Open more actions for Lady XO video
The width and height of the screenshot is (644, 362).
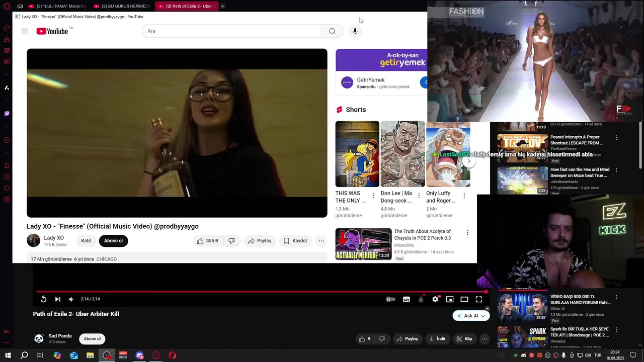pyautogui.click(x=321, y=241)
